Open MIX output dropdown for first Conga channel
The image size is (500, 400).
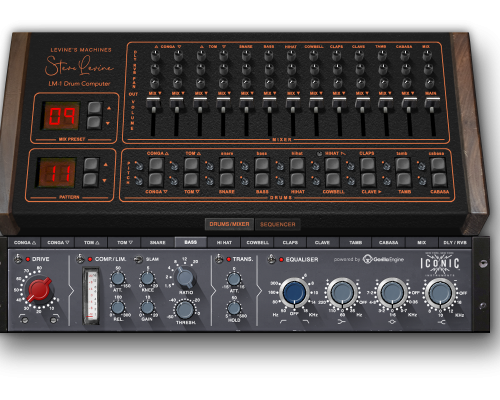click(155, 93)
